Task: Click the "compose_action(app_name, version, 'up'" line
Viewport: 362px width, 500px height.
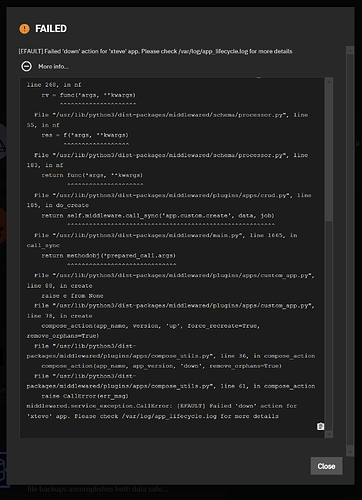Action: [x=151, y=326]
